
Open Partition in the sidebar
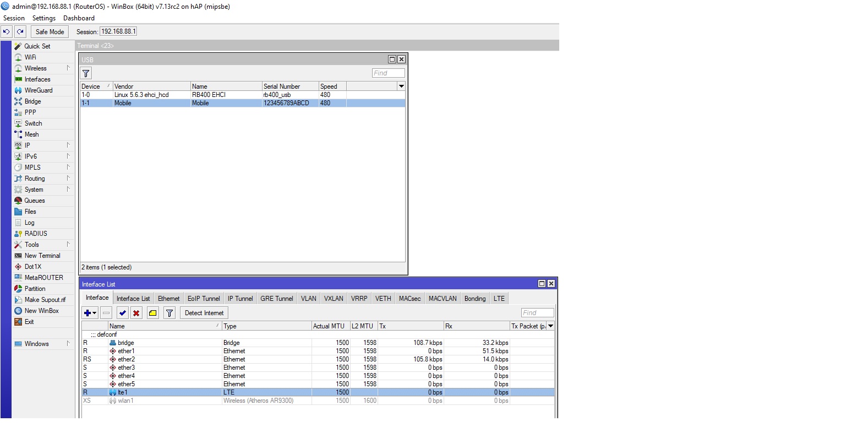click(43, 289)
